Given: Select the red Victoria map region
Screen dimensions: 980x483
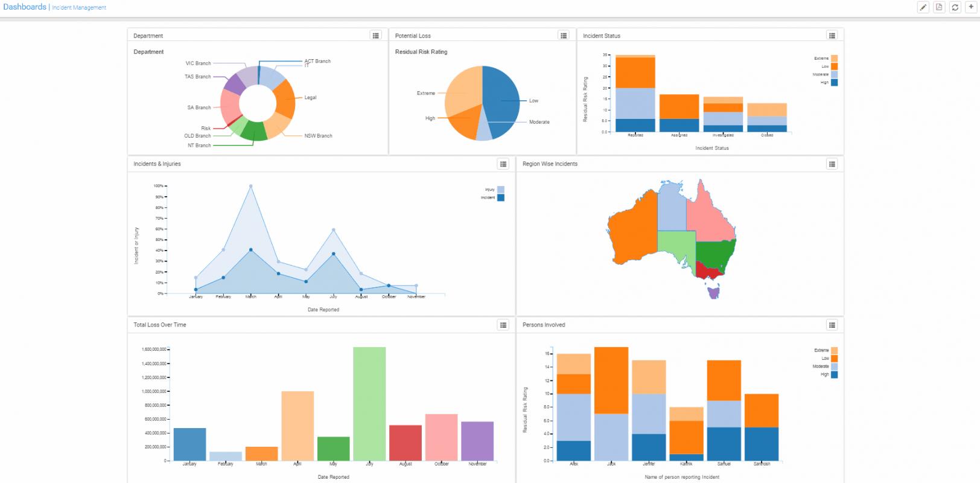Looking at the screenshot, I should pos(709,270).
